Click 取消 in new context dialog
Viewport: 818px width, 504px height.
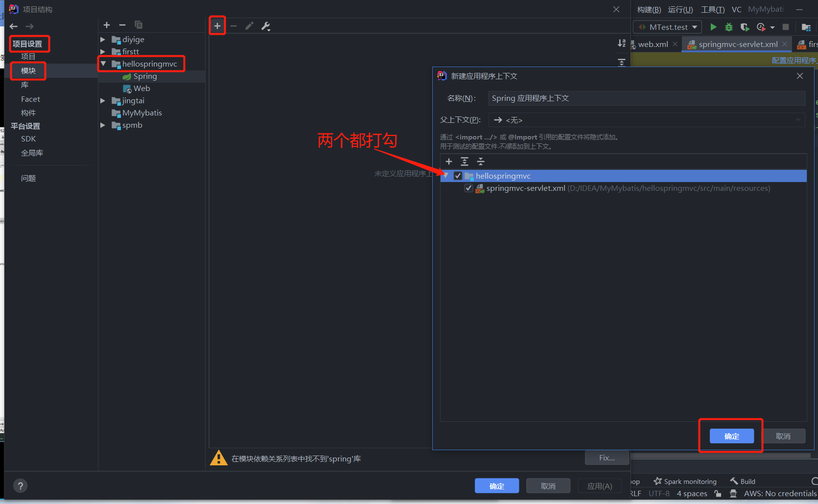pos(783,436)
